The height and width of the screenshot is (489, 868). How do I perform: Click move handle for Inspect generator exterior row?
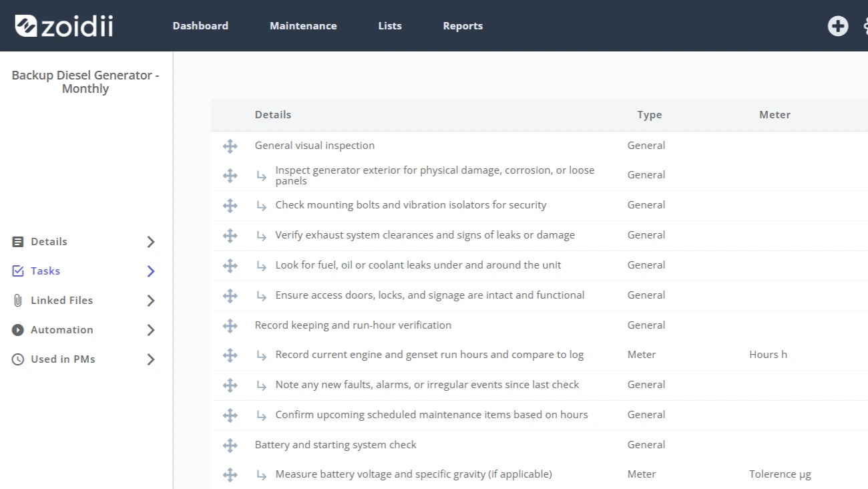click(x=230, y=176)
